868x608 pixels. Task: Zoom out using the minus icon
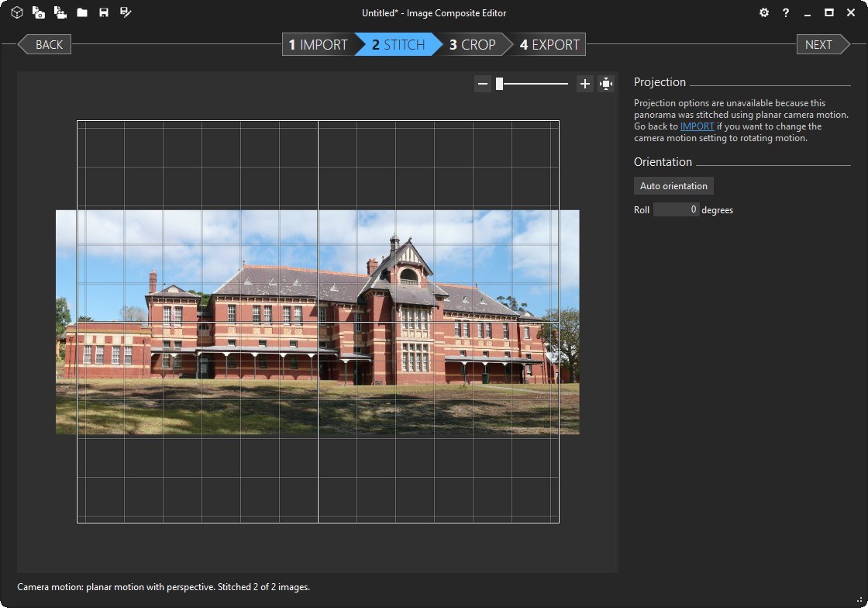pyautogui.click(x=483, y=83)
